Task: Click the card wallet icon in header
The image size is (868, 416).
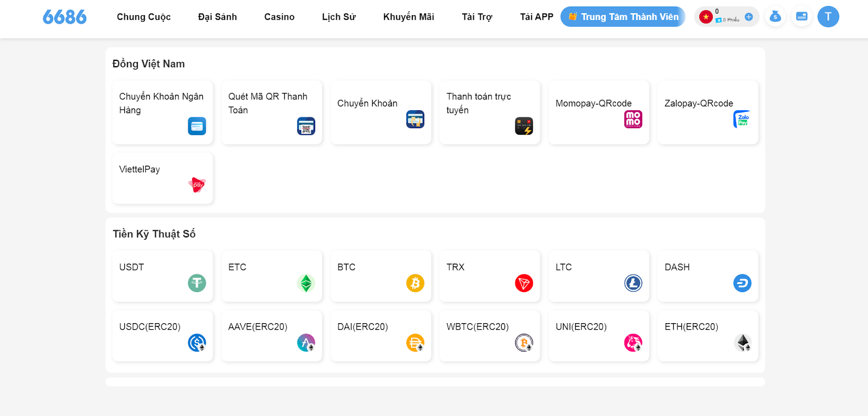Action: 802,17
